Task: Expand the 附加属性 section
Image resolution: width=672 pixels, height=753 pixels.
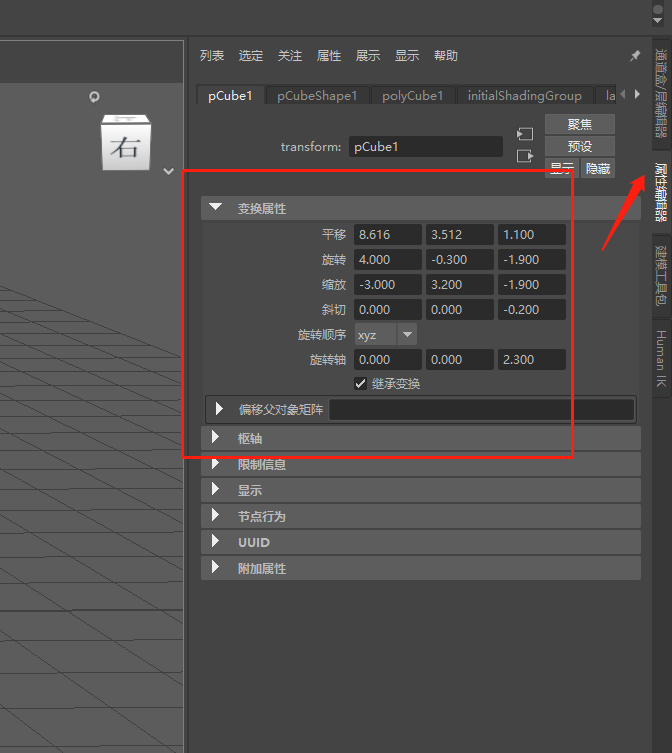Action: pos(216,567)
